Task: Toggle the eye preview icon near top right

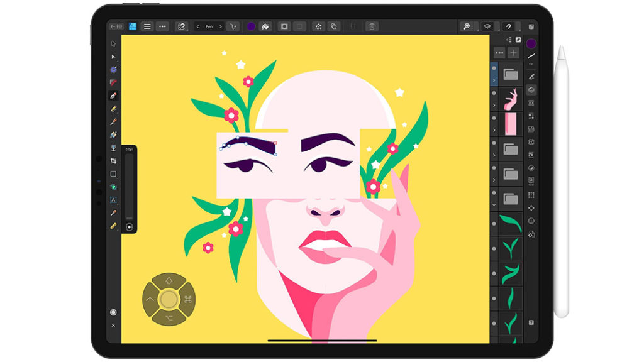Action: pyautogui.click(x=488, y=26)
